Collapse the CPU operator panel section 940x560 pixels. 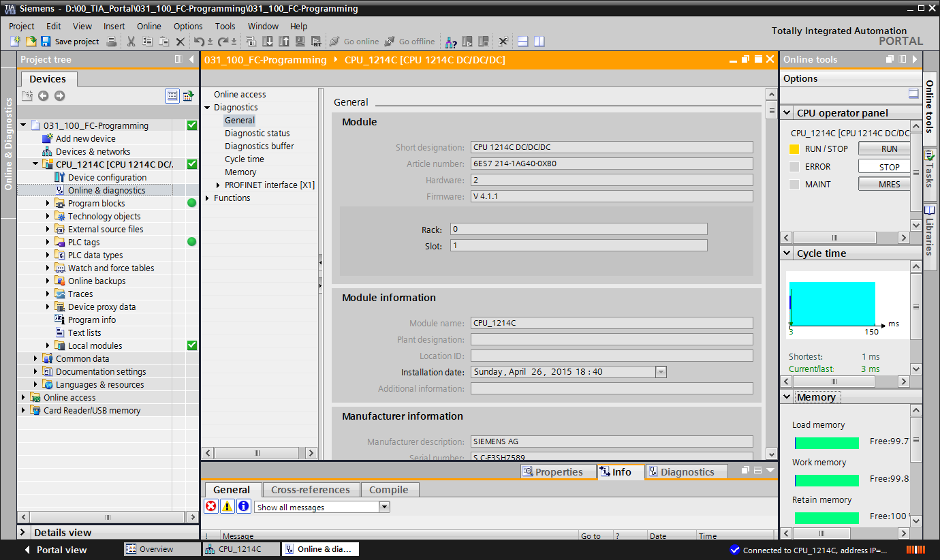click(787, 113)
